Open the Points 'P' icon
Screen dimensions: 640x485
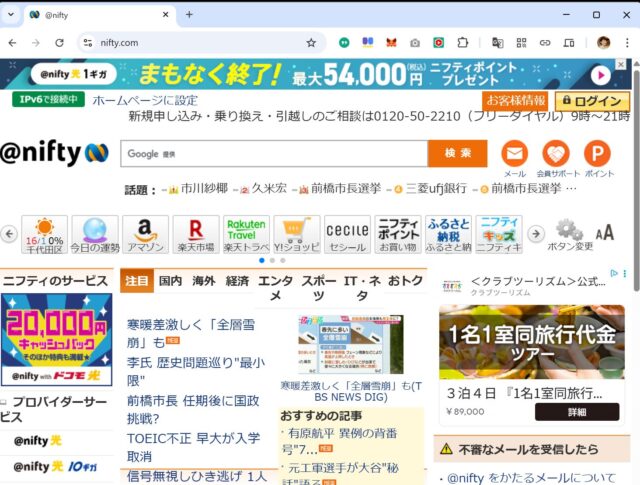pyautogui.click(x=598, y=154)
